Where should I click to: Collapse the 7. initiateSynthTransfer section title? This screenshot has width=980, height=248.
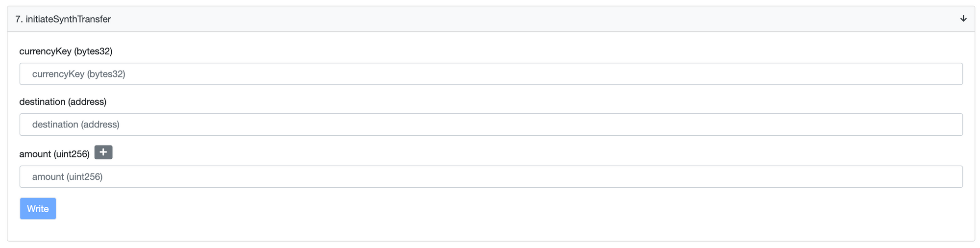tap(63, 19)
